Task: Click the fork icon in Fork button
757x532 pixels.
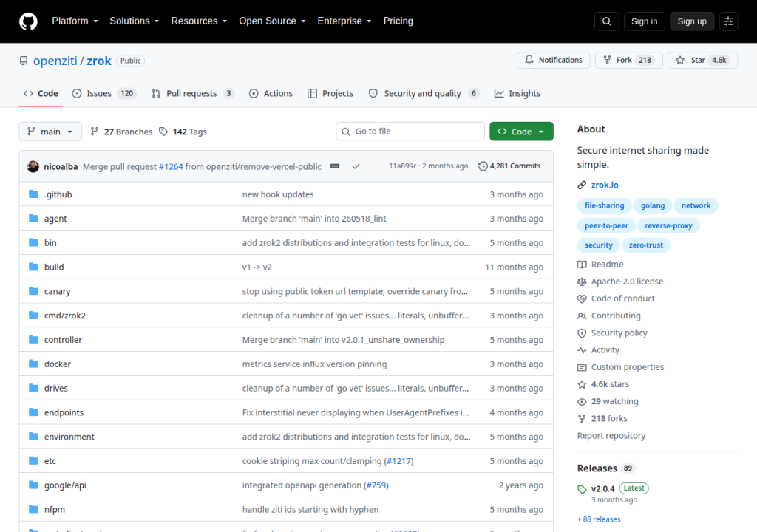Action: [608, 60]
